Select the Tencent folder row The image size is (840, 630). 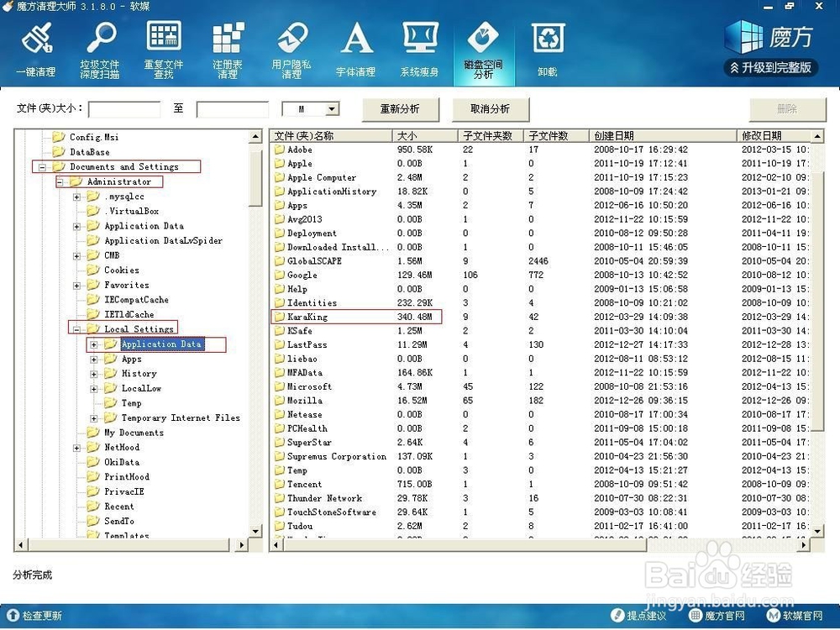(x=540, y=484)
